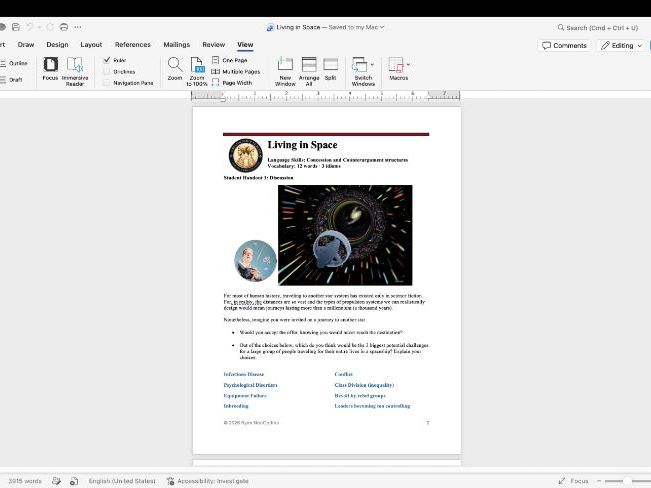Click the Save icon in the title bar
The width and height of the screenshot is (651, 488).
coord(16,27)
